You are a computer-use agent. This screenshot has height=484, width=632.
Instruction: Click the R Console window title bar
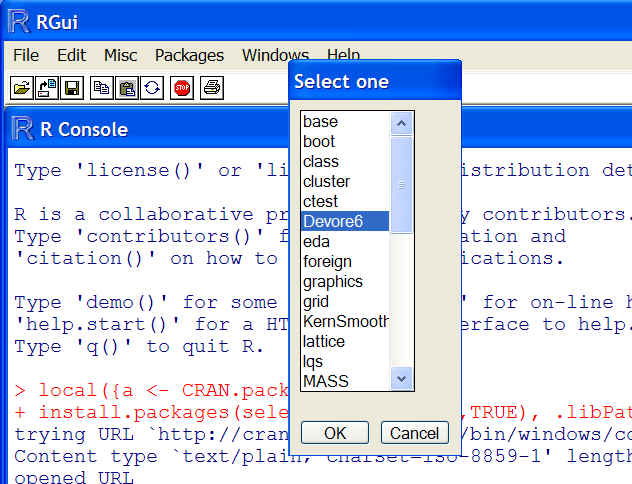(149, 129)
